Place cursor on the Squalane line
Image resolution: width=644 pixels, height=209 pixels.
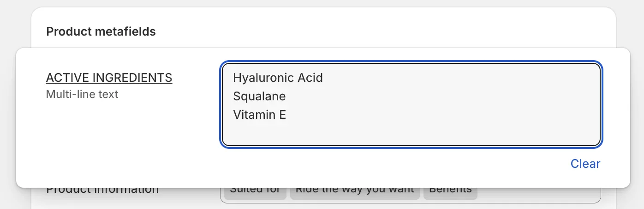(x=259, y=96)
